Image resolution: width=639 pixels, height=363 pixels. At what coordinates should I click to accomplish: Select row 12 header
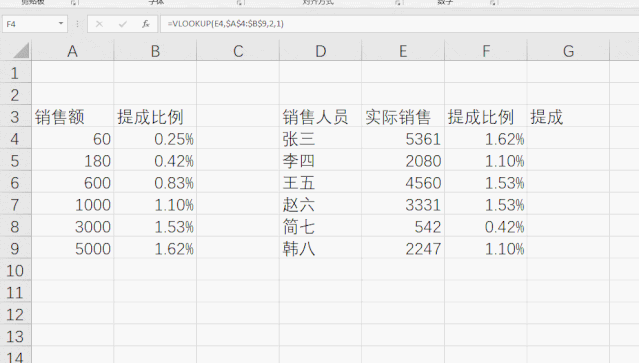[15, 314]
